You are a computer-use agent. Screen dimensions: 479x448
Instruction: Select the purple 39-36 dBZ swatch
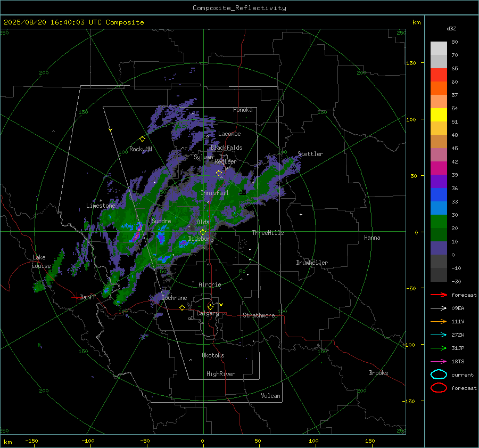pyautogui.click(x=439, y=182)
